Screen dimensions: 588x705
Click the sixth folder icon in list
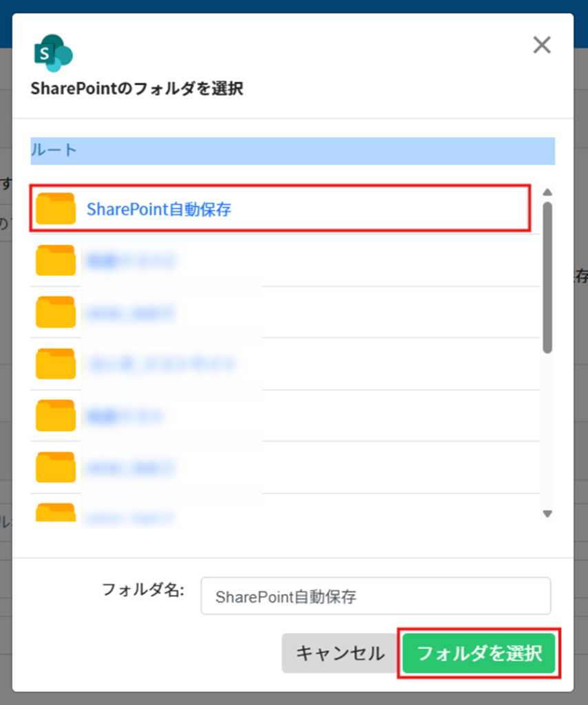[x=56, y=467]
